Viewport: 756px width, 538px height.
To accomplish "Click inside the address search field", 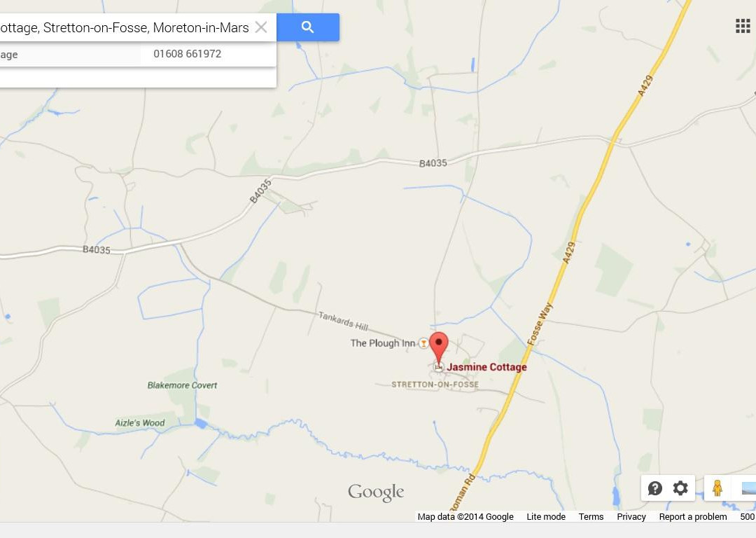I will click(x=125, y=27).
